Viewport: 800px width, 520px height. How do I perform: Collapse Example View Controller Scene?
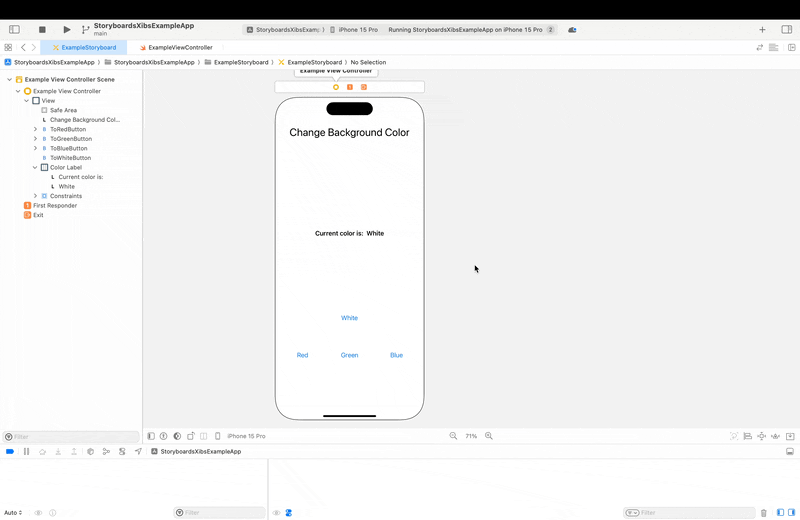point(9,80)
